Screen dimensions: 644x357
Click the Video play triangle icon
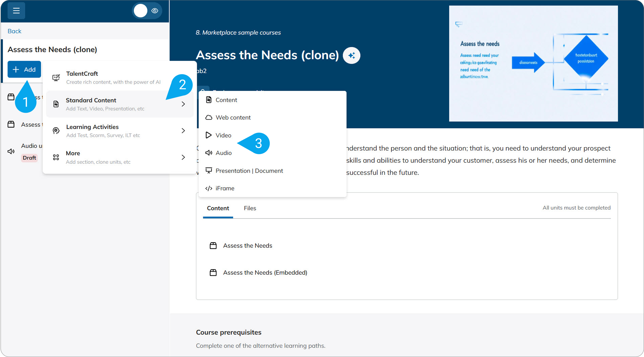point(209,135)
